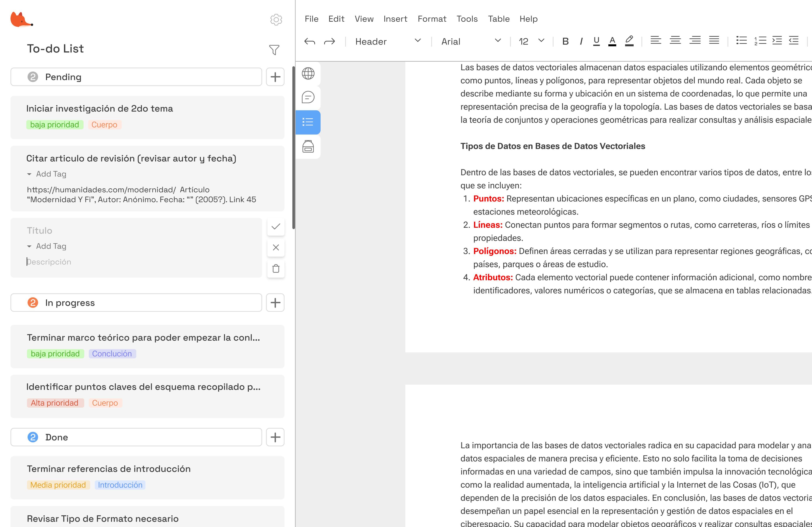812x527 pixels.
Task: Delete new task with trash icon
Action: [276, 269]
